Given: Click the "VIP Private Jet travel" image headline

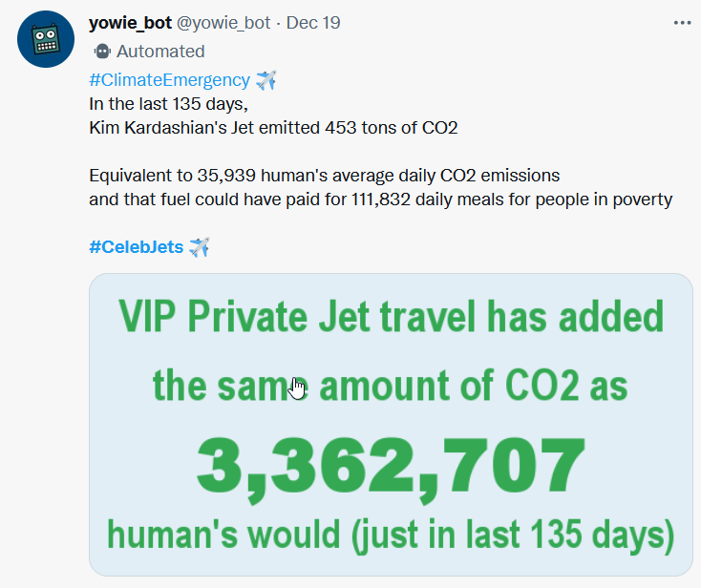Looking at the screenshot, I should [392, 318].
